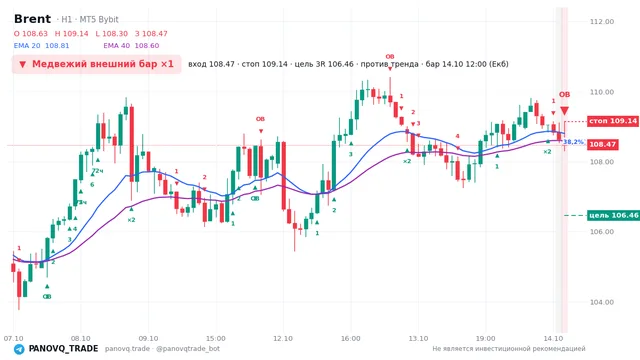
Task: Click the 08.10 date axis label
Action: (81, 338)
